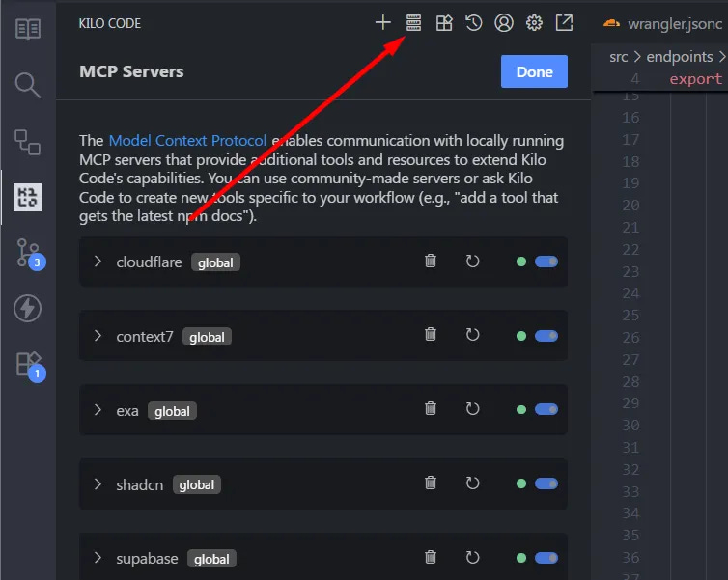Open the Kilo Code marketplace icon

(444, 22)
